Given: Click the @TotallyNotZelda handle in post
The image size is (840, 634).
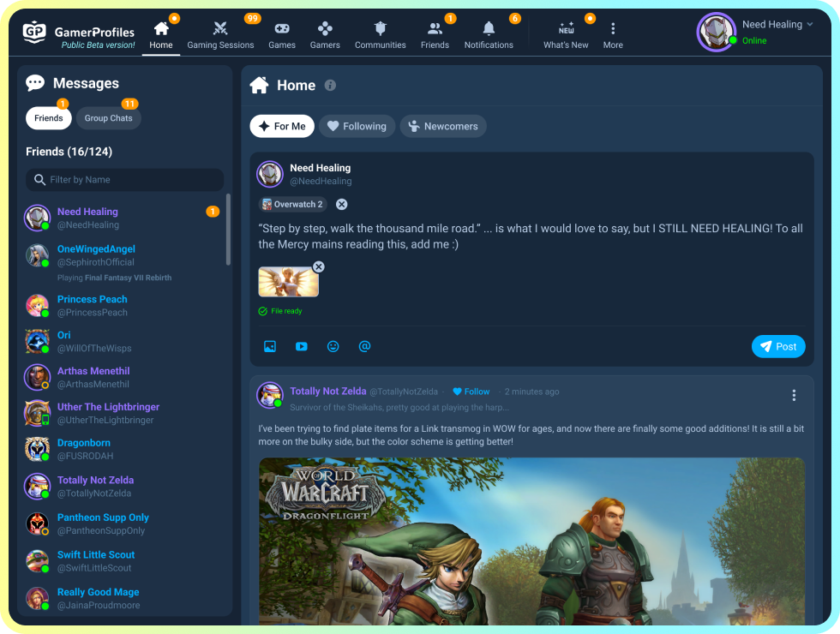Looking at the screenshot, I should point(404,392).
